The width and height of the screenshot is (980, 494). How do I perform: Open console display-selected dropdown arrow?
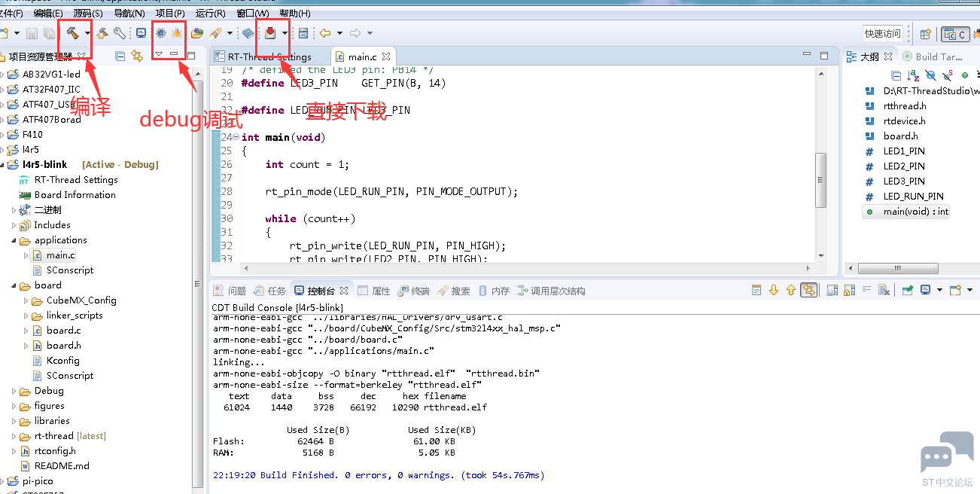point(939,290)
